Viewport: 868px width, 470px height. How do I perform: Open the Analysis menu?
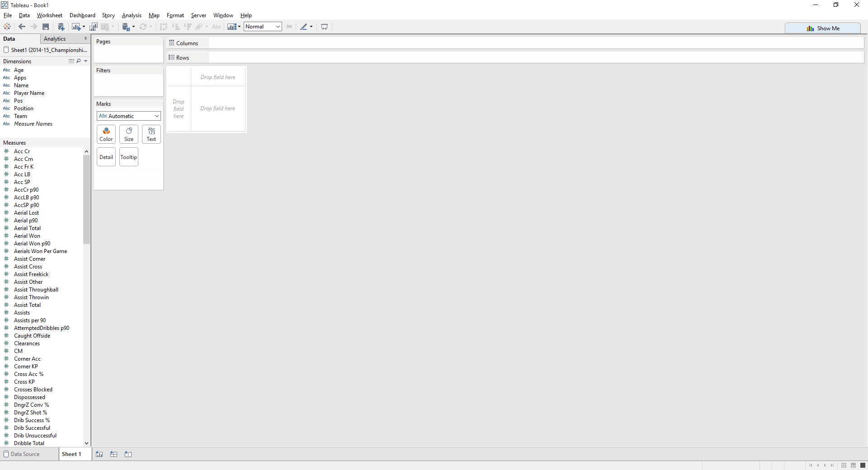132,15
